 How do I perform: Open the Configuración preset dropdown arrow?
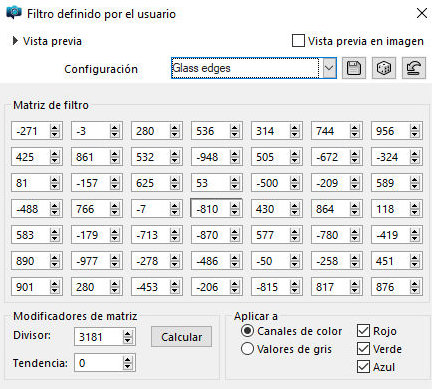point(329,68)
